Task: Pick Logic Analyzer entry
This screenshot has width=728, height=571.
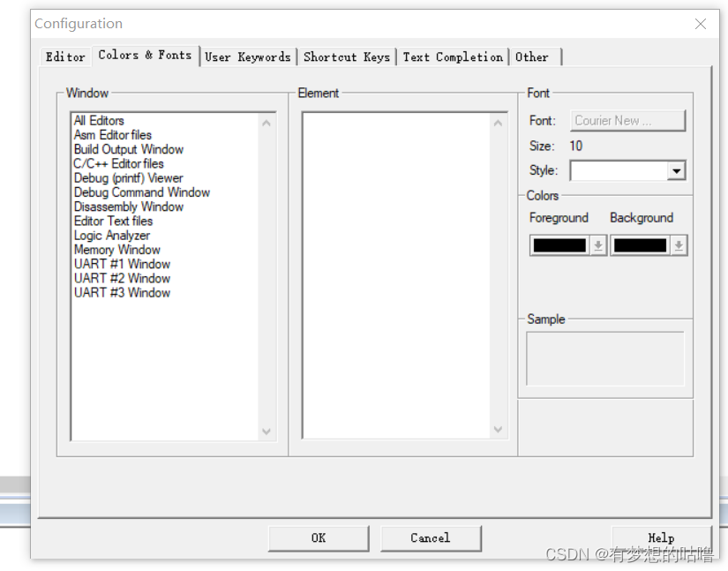Action: pos(112,236)
